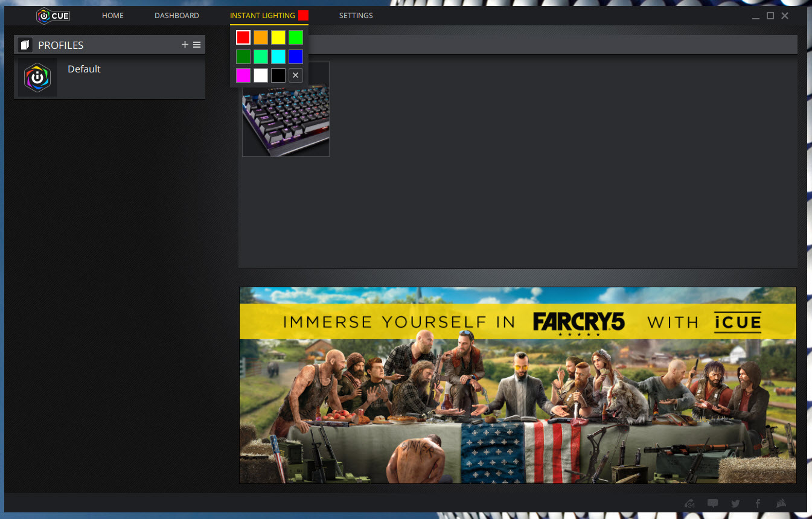Add a new profile with plus icon
The height and width of the screenshot is (519, 812).
coord(185,45)
